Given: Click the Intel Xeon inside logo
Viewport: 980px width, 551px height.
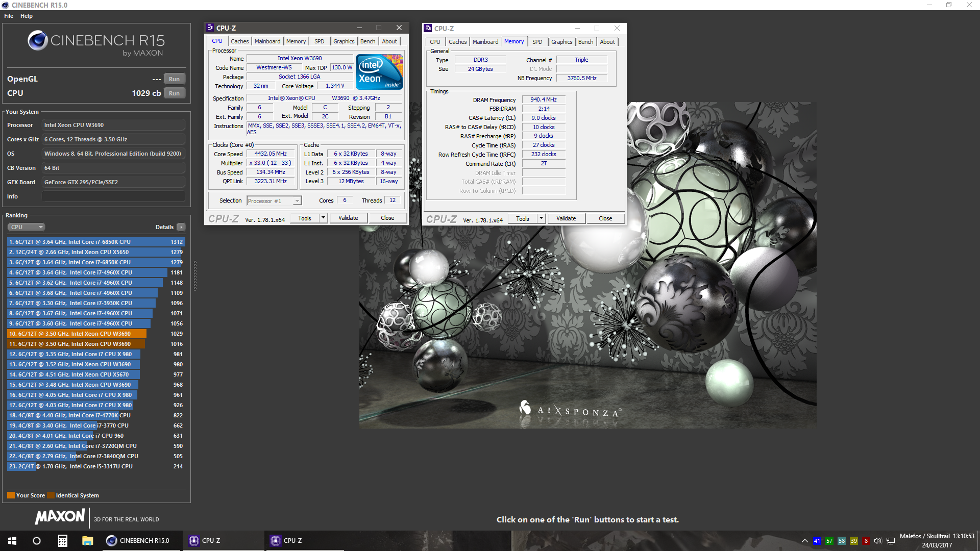Looking at the screenshot, I should [x=379, y=72].
